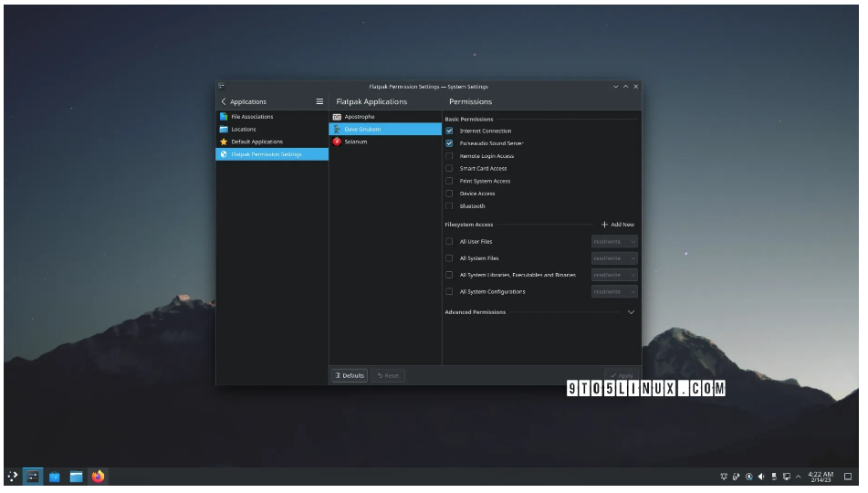Image resolution: width=868 pixels, height=493 pixels.
Task: Select Dave Gnukem in Flatpak Applications list
Action: click(385, 129)
